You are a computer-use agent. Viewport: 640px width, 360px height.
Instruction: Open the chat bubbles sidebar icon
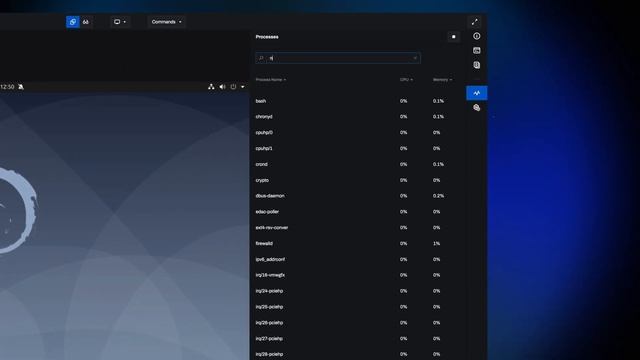tap(476, 108)
